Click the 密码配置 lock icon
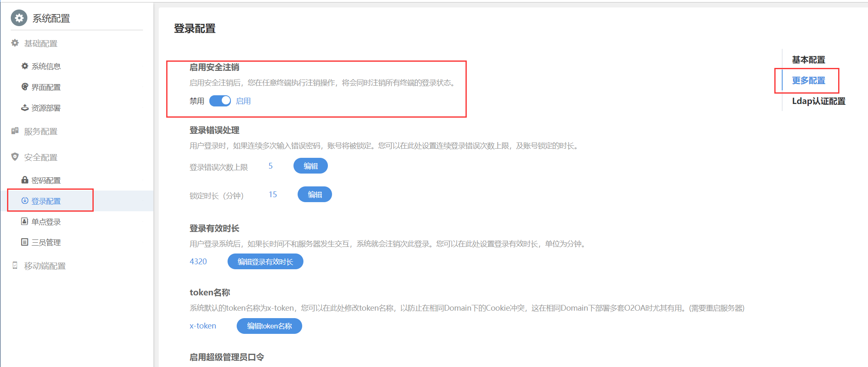The image size is (868, 367). (x=25, y=180)
